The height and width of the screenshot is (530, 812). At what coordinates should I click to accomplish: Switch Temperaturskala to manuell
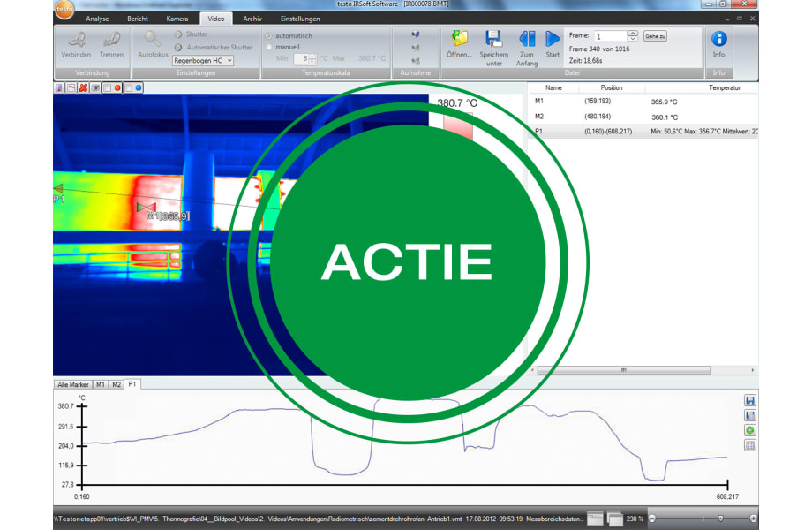(269, 46)
